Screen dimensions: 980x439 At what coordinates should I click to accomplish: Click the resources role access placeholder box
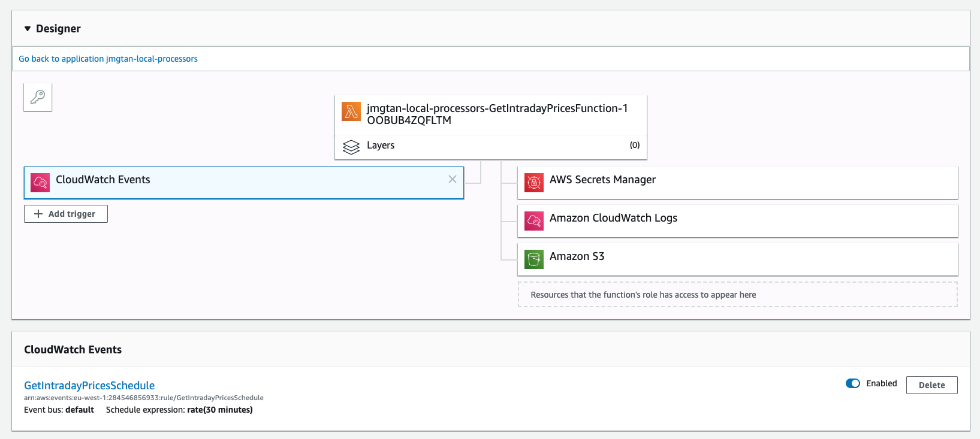coord(738,295)
